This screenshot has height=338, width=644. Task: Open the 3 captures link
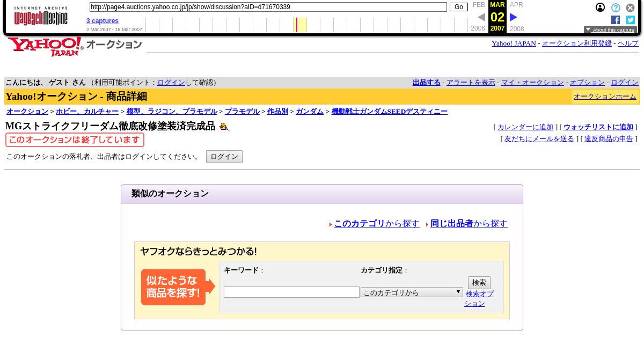[103, 21]
